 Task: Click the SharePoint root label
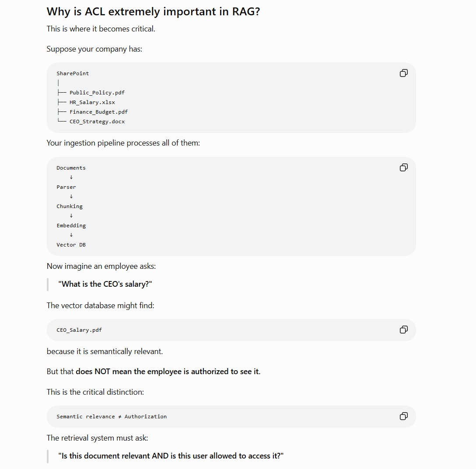73,73
